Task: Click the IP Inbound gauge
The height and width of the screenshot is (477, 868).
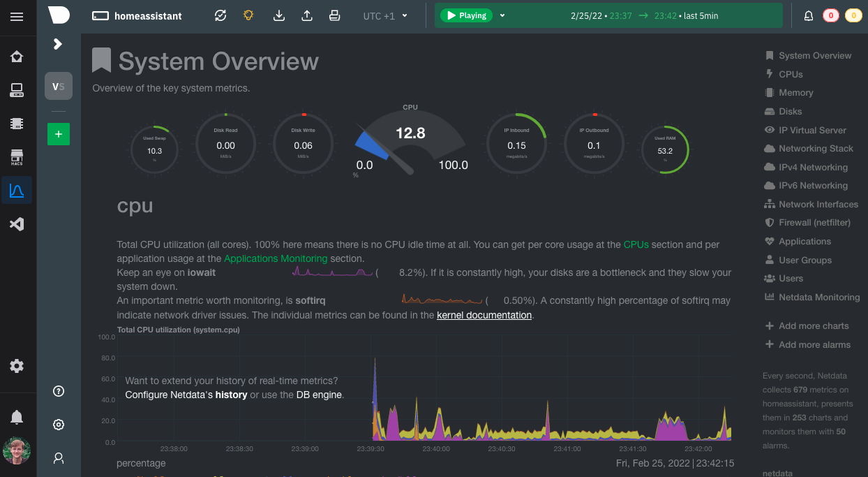Action: pyautogui.click(x=516, y=145)
